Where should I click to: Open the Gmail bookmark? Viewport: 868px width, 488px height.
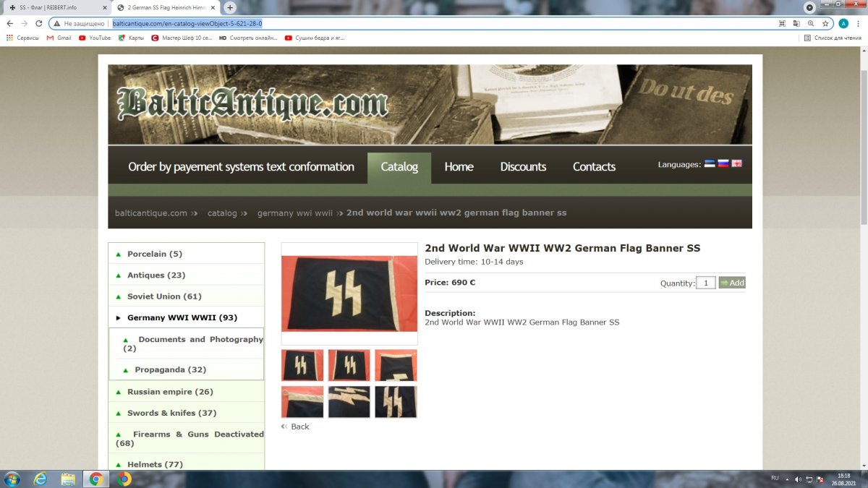tap(59, 38)
